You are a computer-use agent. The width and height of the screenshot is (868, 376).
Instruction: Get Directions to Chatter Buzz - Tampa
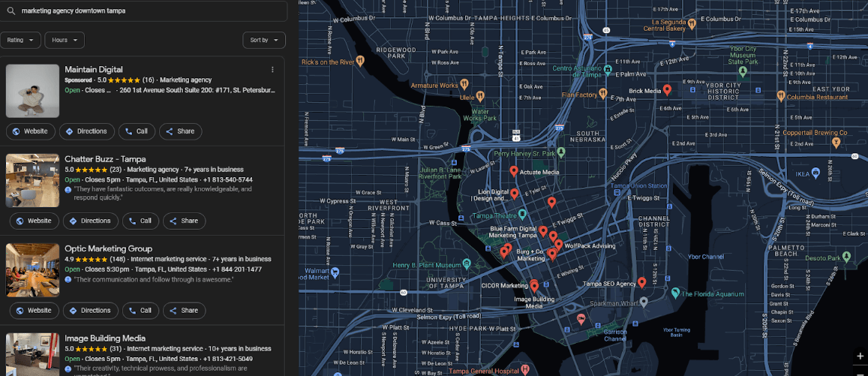pos(91,221)
